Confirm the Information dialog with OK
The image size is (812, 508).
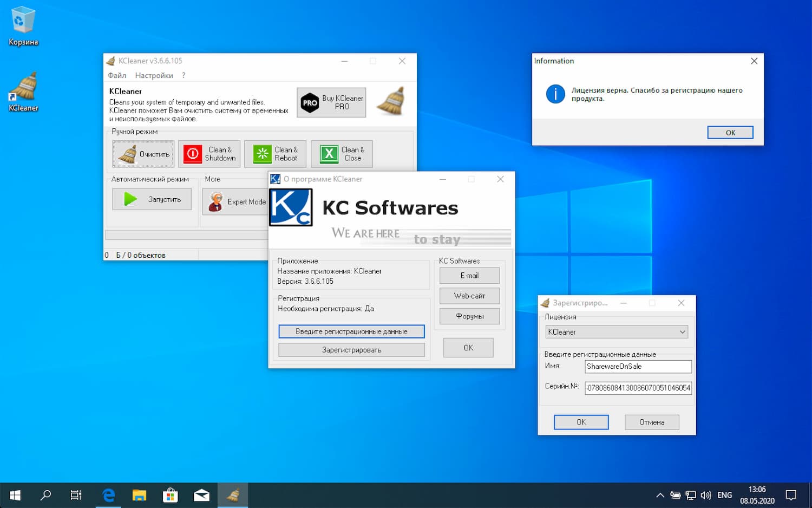point(730,133)
